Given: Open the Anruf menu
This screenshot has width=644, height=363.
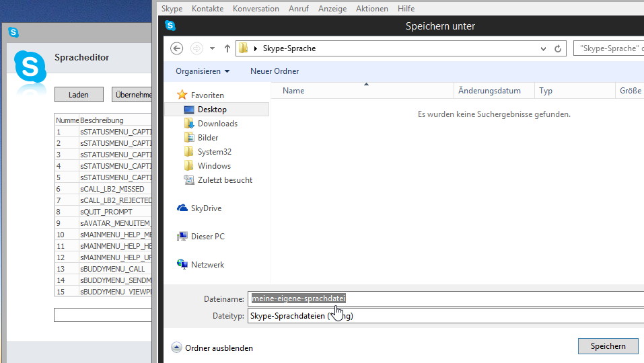Looking at the screenshot, I should pyautogui.click(x=299, y=9).
